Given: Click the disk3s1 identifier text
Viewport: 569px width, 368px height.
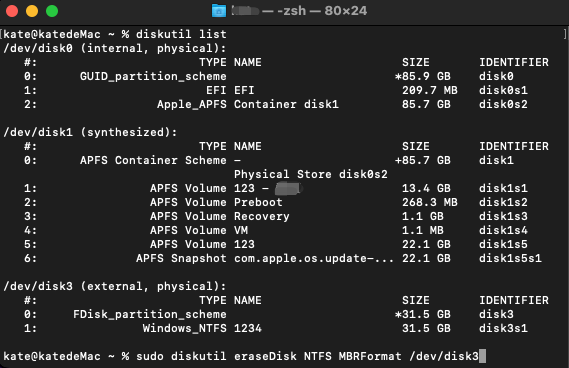Looking at the screenshot, I should click(x=503, y=328).
